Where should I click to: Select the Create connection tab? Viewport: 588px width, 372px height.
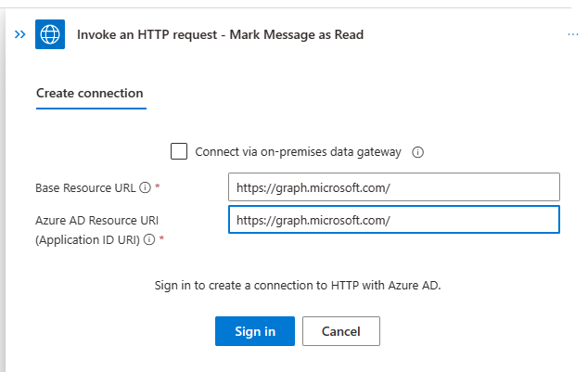tap(90, 93)
